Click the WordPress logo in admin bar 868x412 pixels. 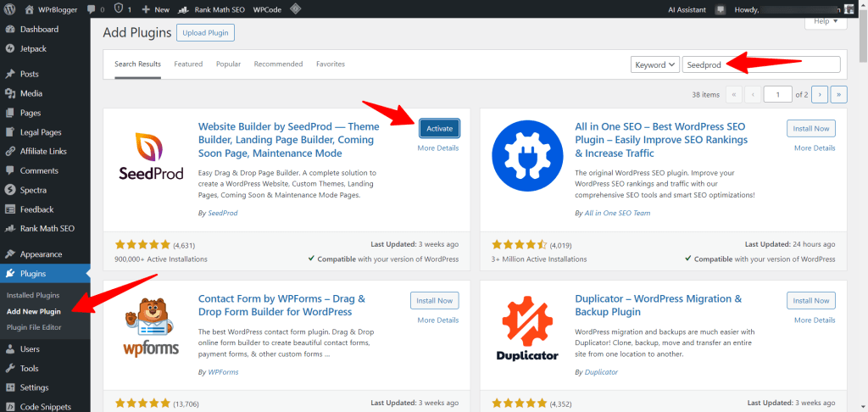point(8,8)
